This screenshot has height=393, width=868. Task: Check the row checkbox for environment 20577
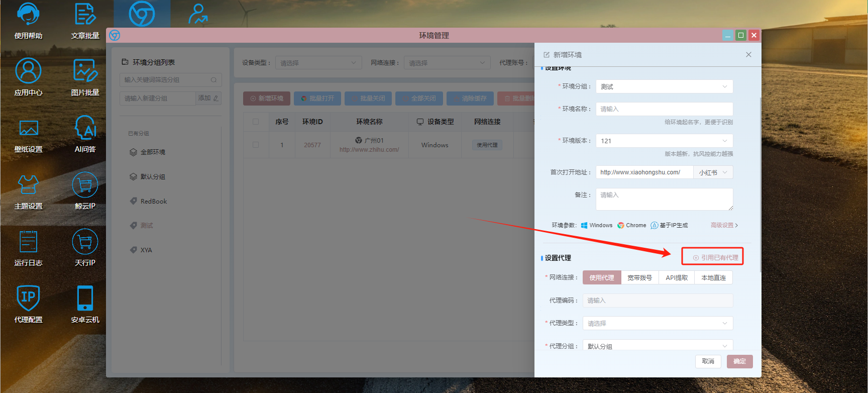pos(256,145)
